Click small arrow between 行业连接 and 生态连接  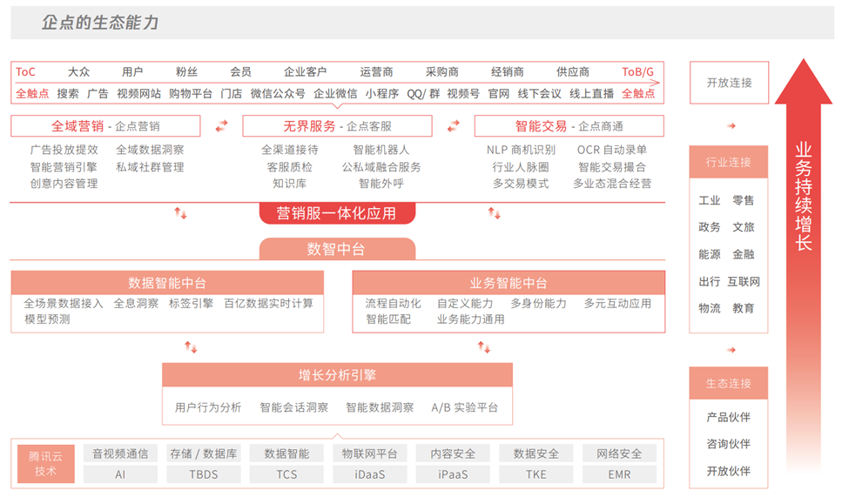731,349
